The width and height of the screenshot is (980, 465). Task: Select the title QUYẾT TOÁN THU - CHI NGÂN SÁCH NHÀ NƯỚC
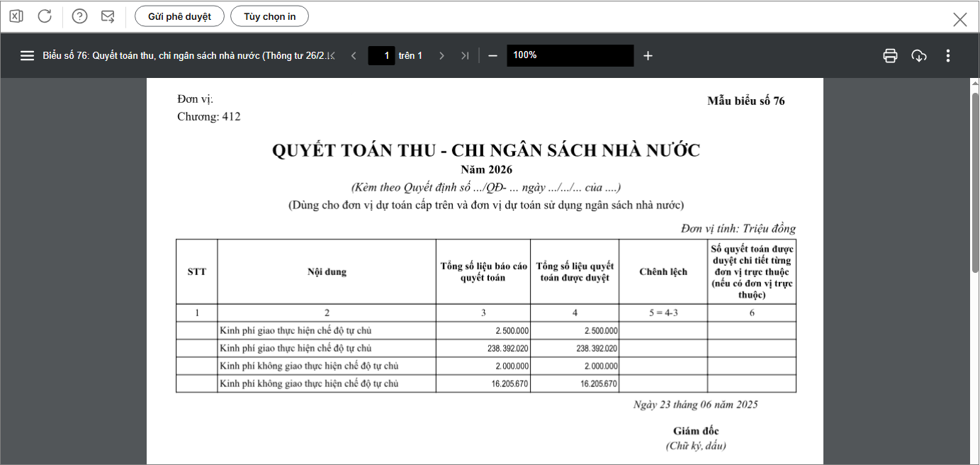(486, 150)
